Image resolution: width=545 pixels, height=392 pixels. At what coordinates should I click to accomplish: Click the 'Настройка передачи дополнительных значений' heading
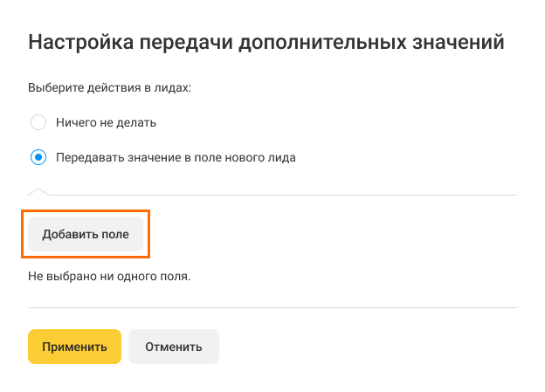click(x=266, y=43)
